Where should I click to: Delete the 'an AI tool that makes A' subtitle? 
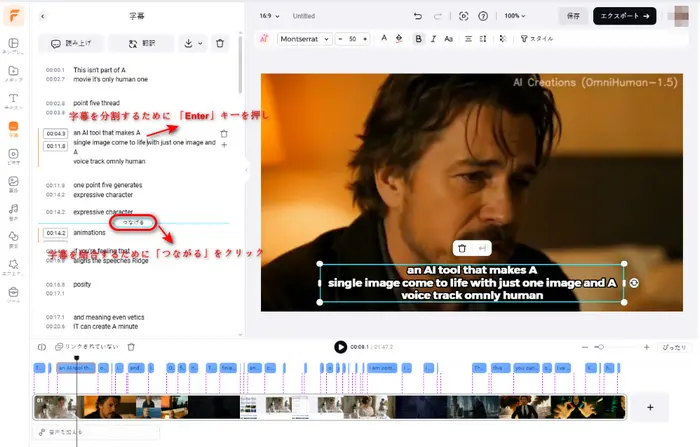[x=224, y=134]
